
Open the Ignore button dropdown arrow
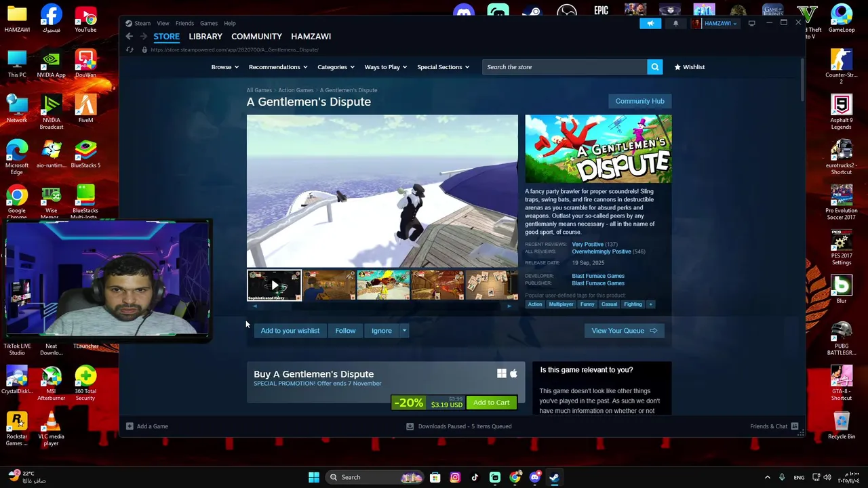[404, 331]
